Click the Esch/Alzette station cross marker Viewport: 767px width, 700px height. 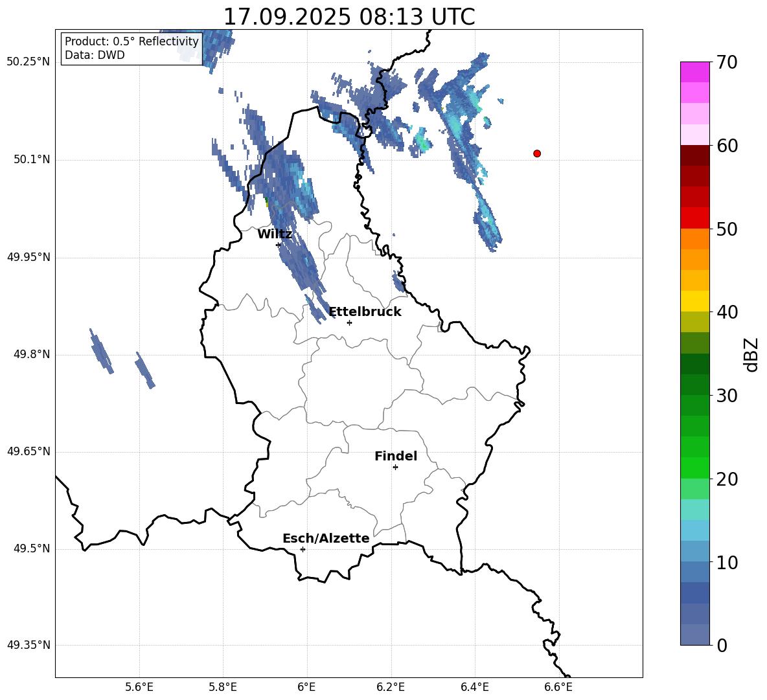click(x=303, y=549)
